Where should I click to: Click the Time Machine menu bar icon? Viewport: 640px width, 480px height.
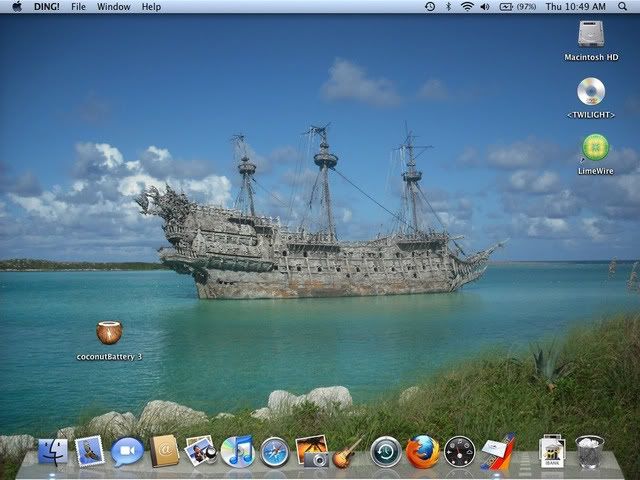pos(430,7)
